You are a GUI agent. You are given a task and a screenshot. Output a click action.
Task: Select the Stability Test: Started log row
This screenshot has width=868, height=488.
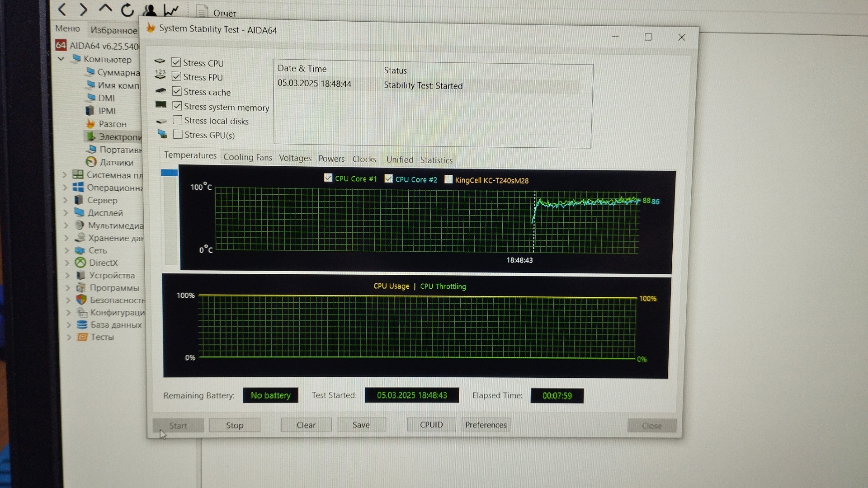click(x=428, y=85)
